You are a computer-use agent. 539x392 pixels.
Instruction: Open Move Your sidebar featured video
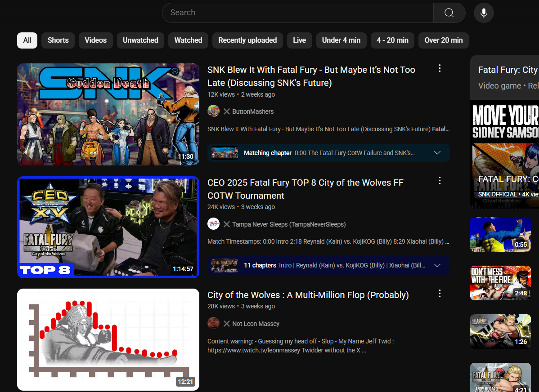(x=505, y=154)
